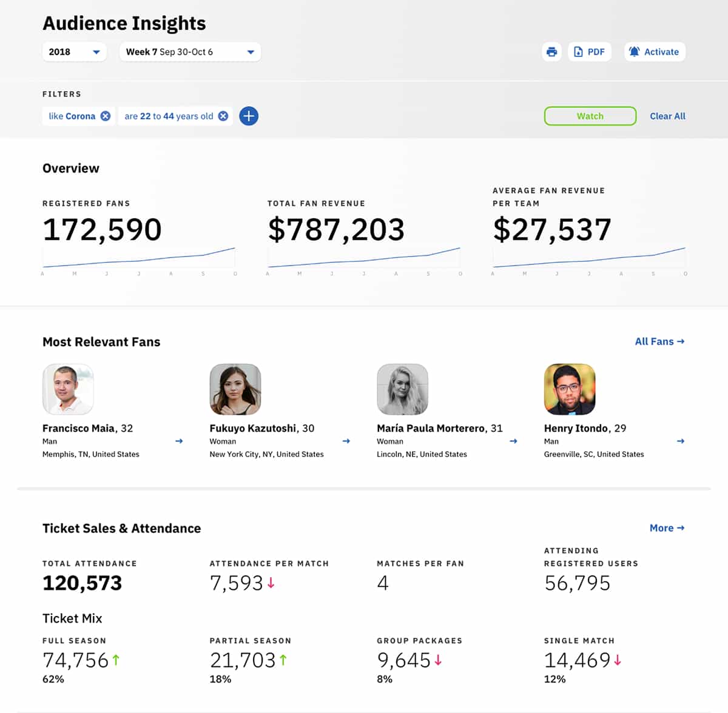Image resolution: width=728 pixels, height=713 pixels.
Task: Click the Registered Fans trend chart
Action: 139,258
